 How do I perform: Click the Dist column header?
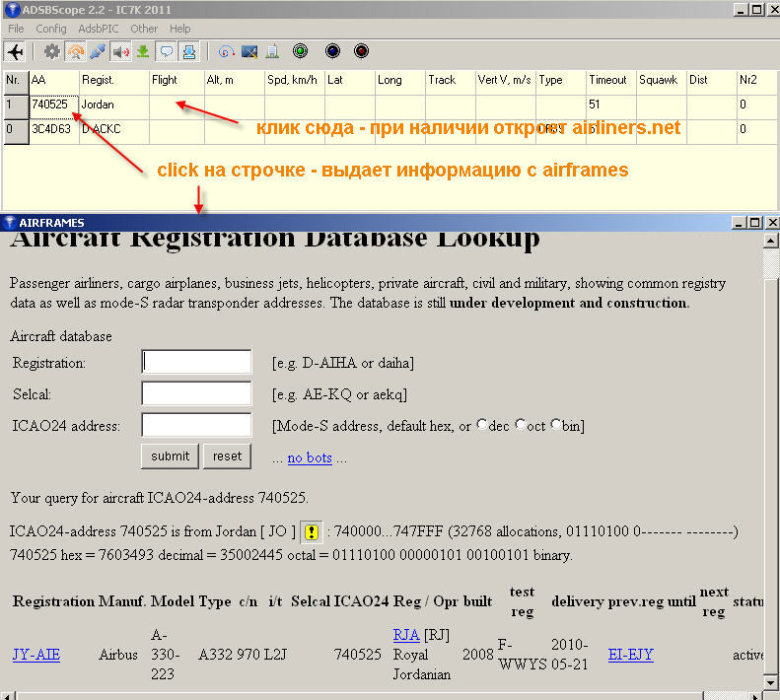click(x=712, y=82)
